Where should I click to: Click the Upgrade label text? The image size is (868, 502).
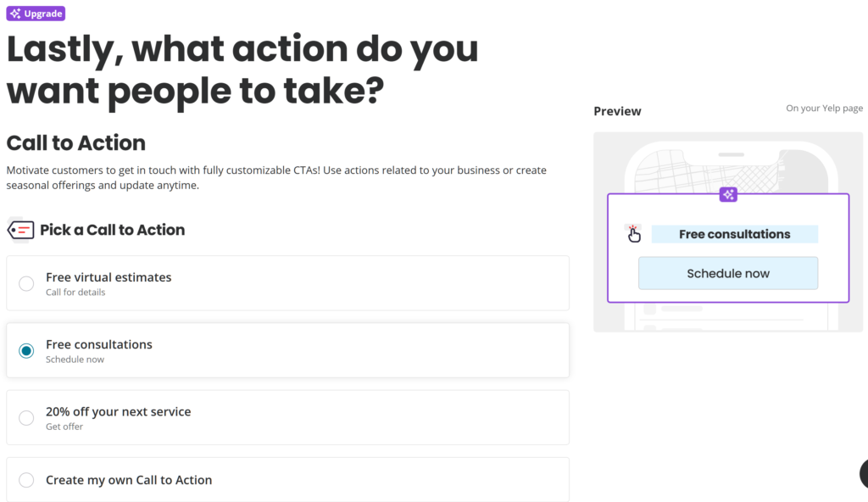[x=42, y=14]
